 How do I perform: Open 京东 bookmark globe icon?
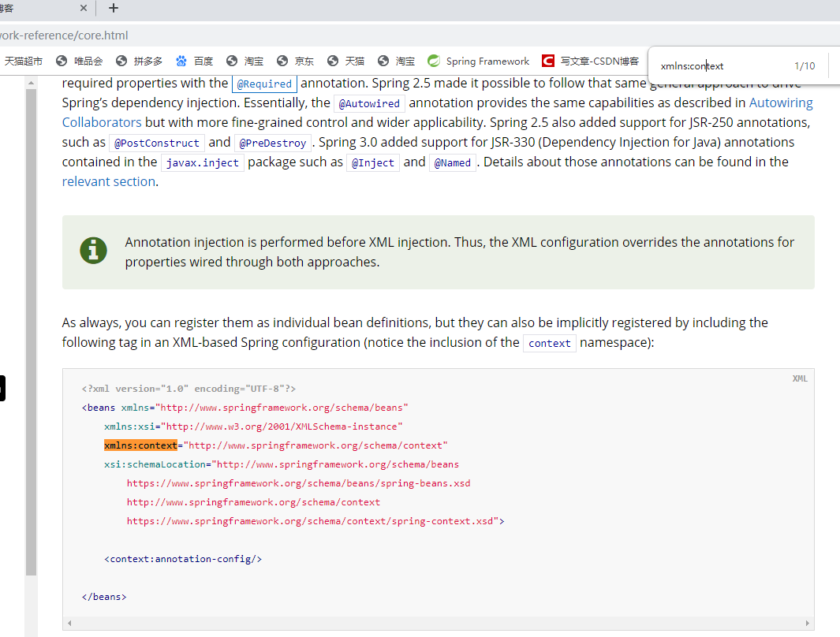pyautogui.click(x=282, y=61)
